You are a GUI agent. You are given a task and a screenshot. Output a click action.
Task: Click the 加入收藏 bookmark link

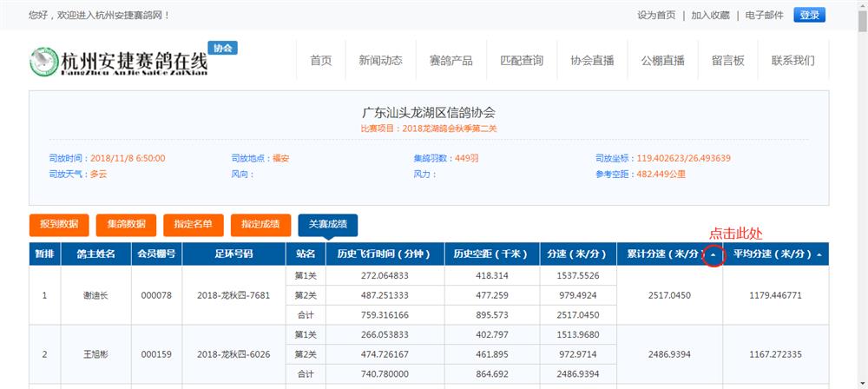pyautogui.click(x=710, y=16)
